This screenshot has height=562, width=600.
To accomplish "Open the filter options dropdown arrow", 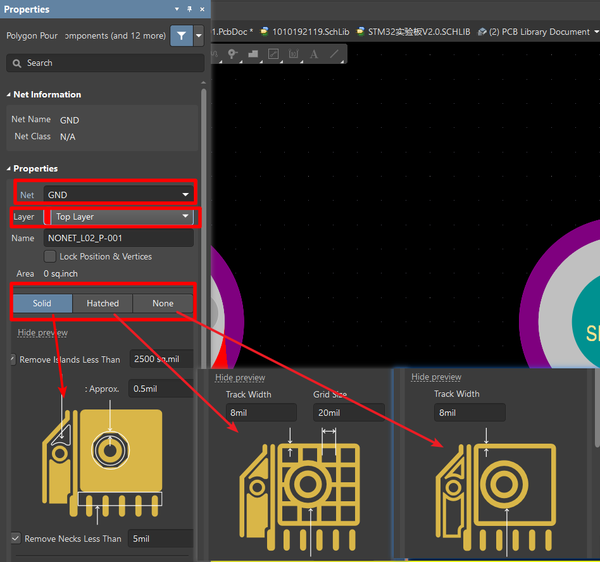I will (199, 36).
